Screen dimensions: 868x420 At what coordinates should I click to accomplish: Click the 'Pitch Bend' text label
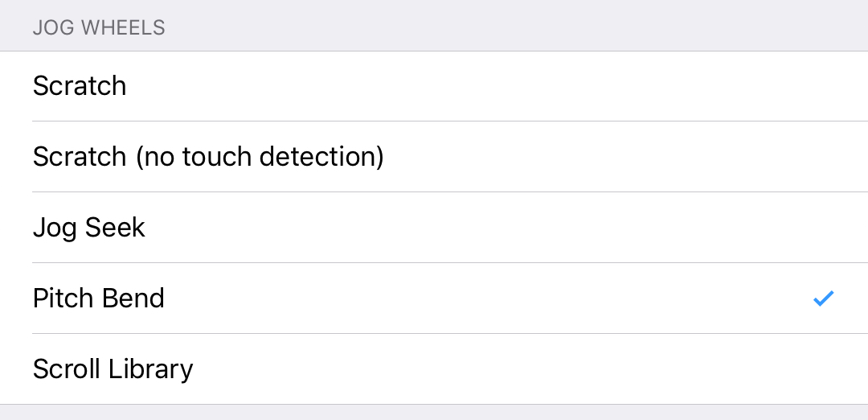pyautogui.click(x=99, y=298)
